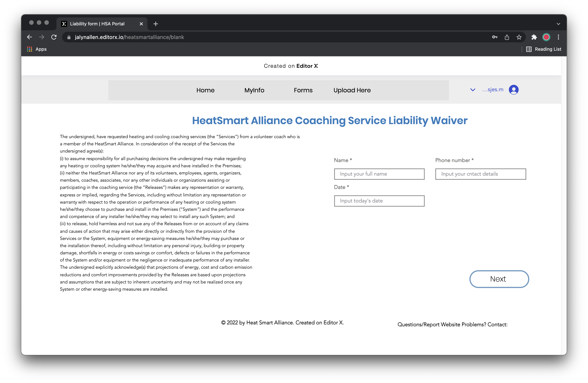Click the share page icon
The height and width of the screenshot is (383, 588).
click(x=507, y=37)
